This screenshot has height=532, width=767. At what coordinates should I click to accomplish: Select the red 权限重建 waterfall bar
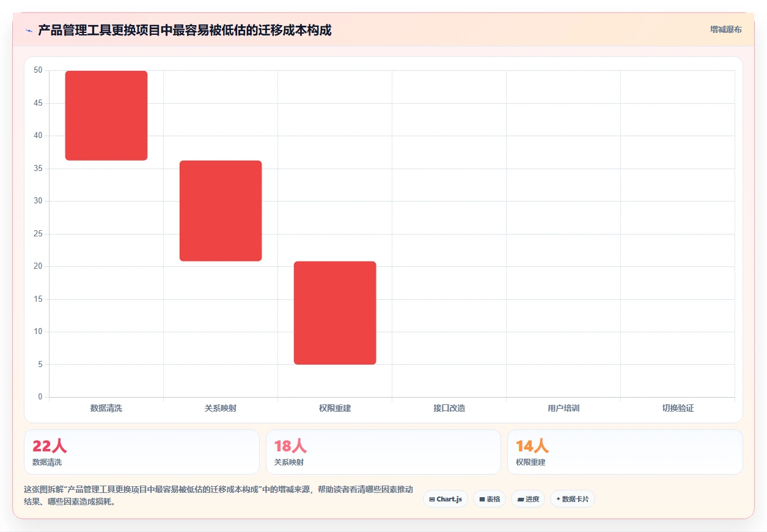(x=335, y=313)
